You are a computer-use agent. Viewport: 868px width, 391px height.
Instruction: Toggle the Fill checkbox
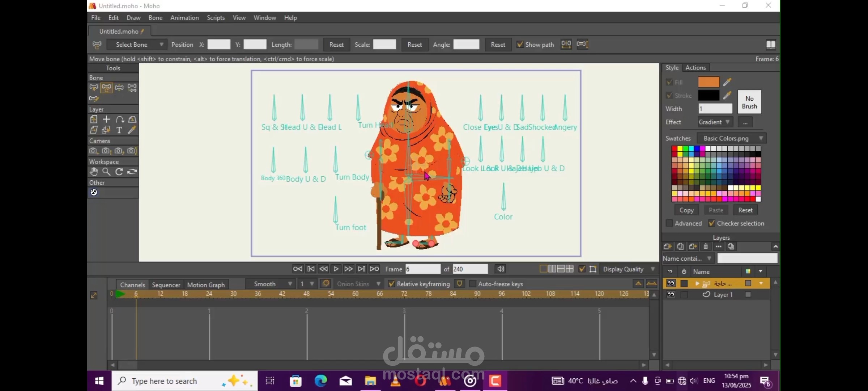pyautogui.click(x=669, y=82)
